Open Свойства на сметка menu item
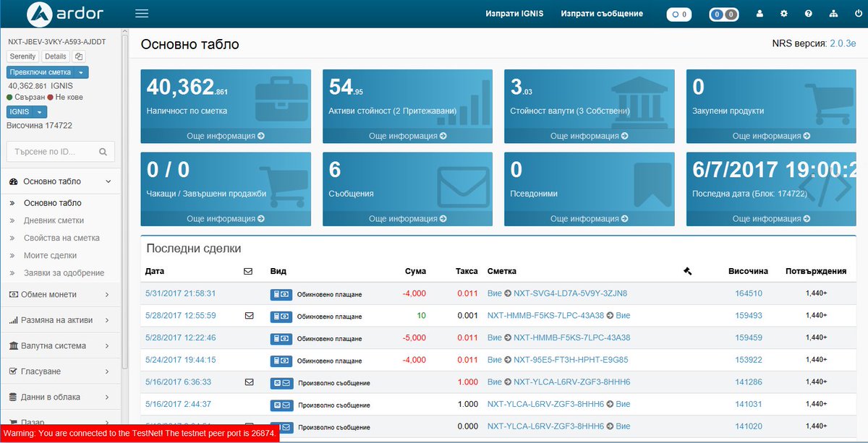 tap(61, 238)
